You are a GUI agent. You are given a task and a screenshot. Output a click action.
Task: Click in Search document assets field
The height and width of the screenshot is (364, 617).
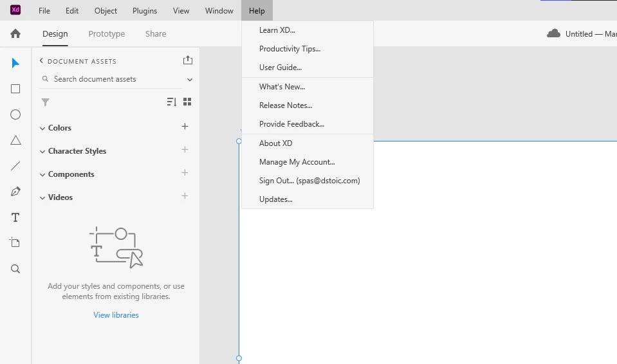pyautogui.click(x=112, y=79)
